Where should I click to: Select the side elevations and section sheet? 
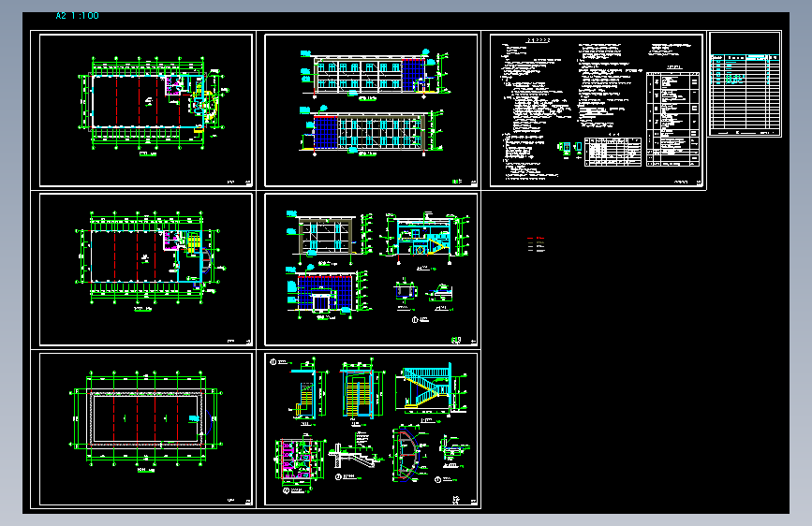point(371,270)
